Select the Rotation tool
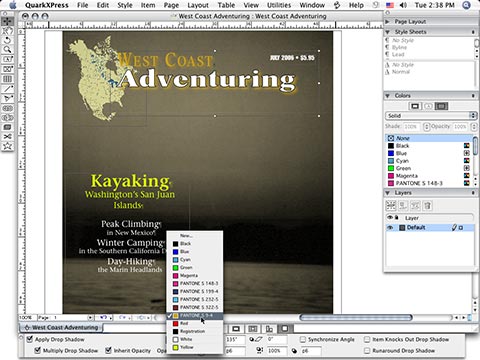The height and width of the screenshot is (360, 480). pos(7,40)
